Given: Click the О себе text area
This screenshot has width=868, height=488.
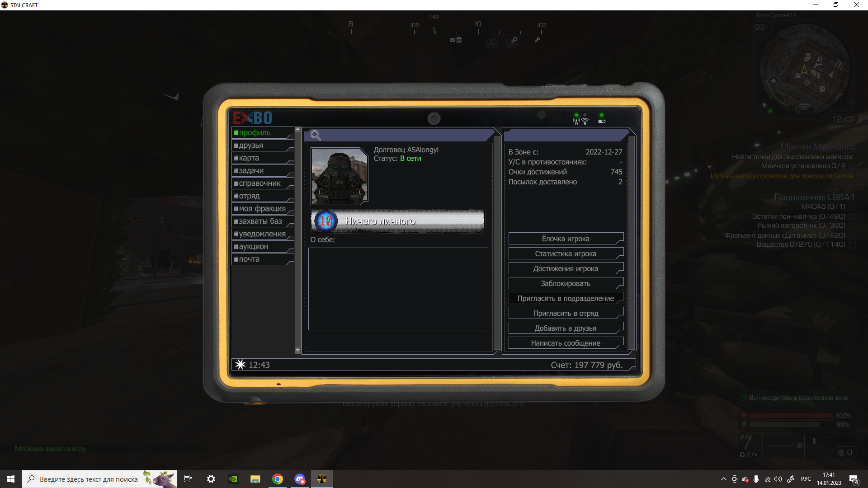Looking at the screenshot, I should (x=398, y=289).
